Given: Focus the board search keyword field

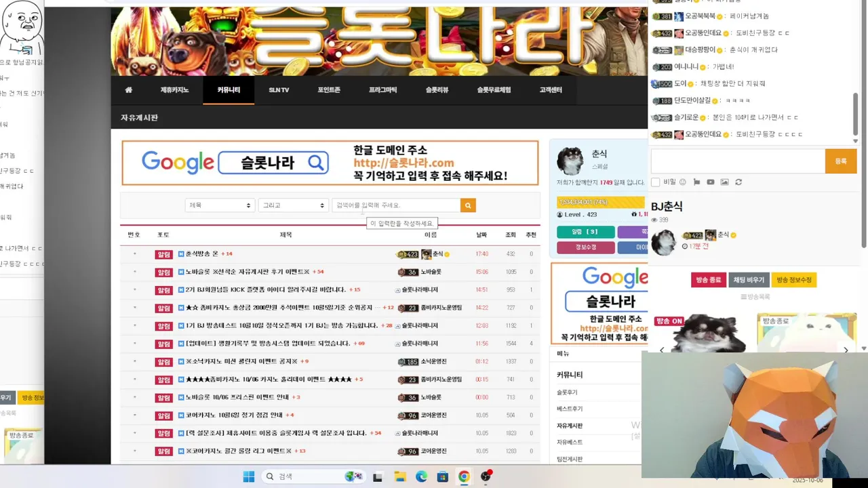Looking at the screenshot, I should click(396, 205).
